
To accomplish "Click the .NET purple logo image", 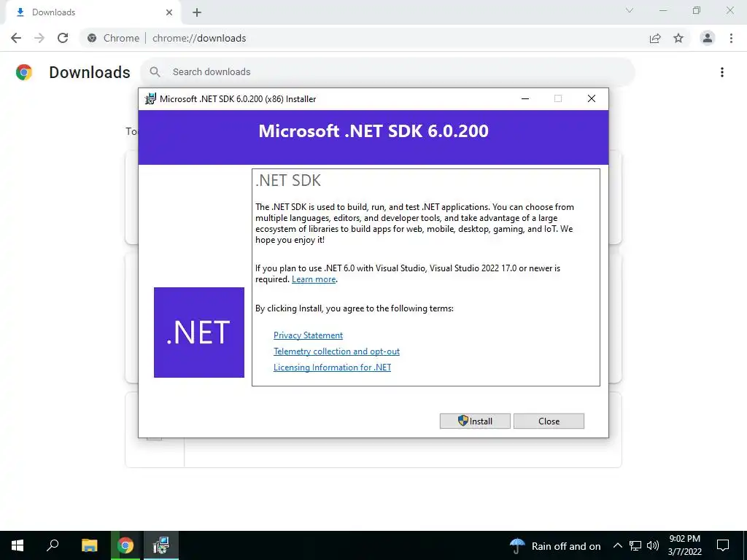I will tap(199, 332).
